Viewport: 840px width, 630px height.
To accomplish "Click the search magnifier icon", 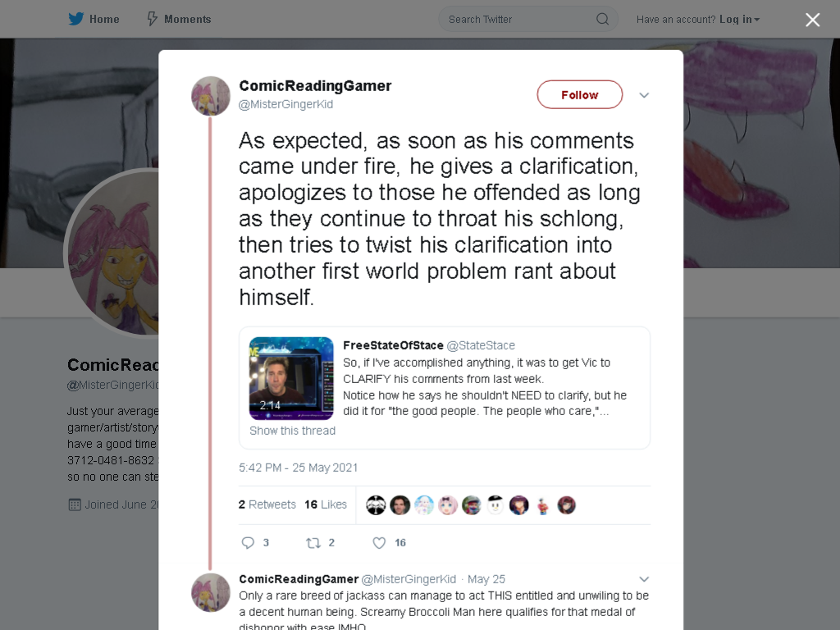I will pyautogui.click(x=602, y=20).
